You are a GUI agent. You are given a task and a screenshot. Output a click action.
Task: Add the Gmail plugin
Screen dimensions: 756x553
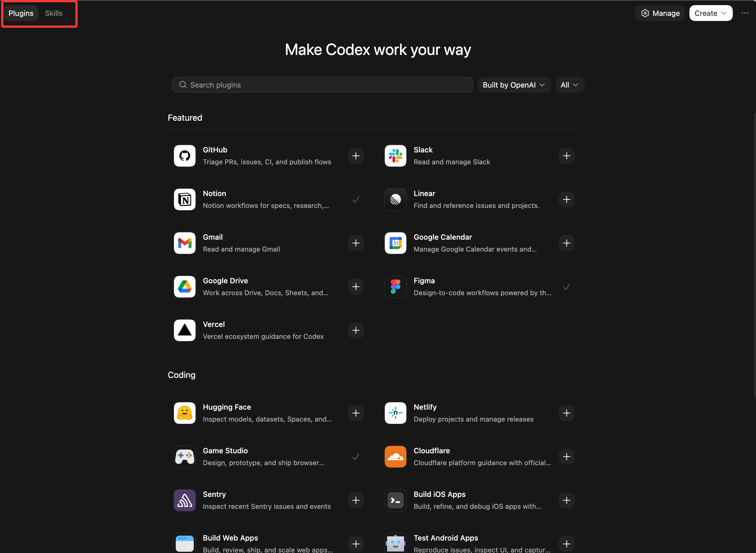coord(356,243)
